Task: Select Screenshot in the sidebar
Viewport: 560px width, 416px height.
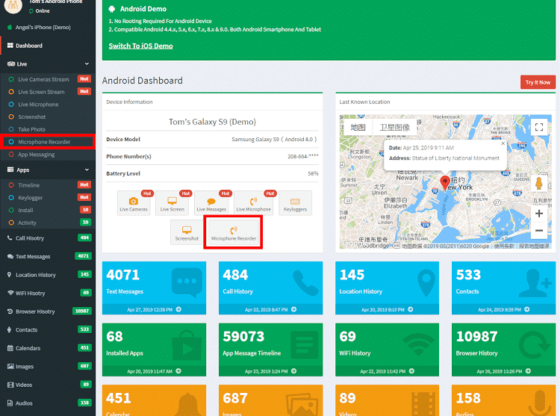Action: point(48,117)
